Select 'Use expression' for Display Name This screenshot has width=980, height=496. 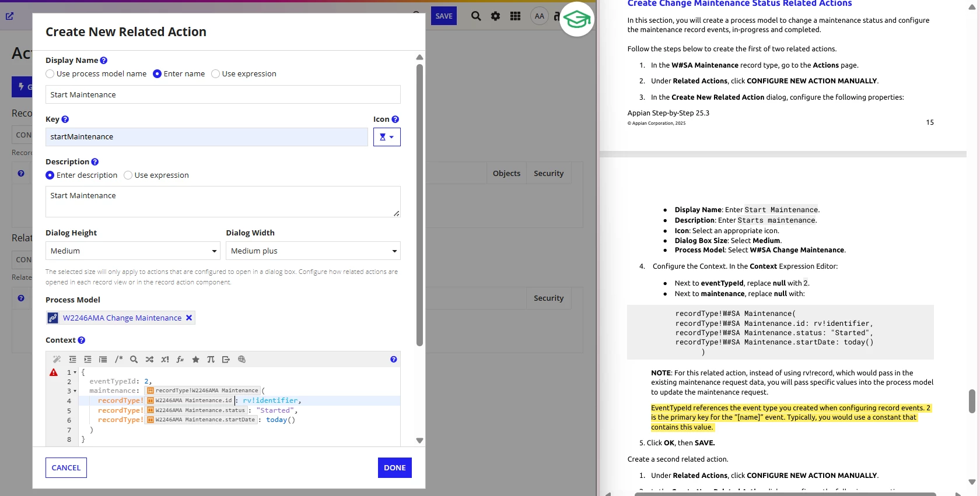216,74
